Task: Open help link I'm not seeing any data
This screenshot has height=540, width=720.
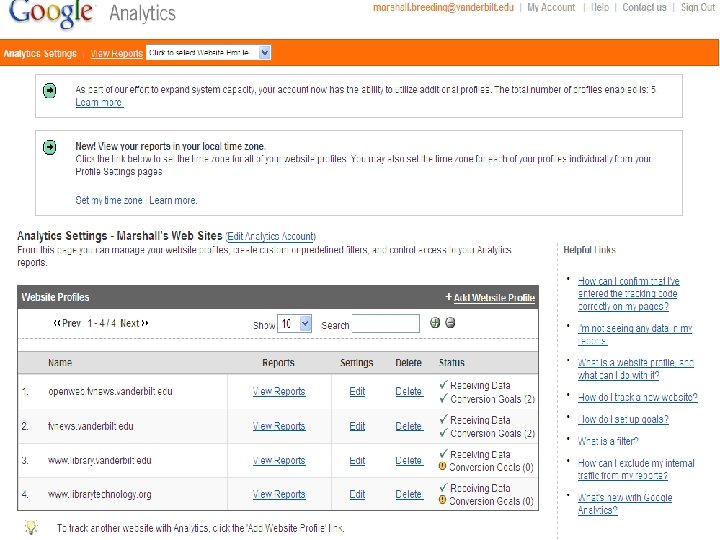Action: click(635, 334)
